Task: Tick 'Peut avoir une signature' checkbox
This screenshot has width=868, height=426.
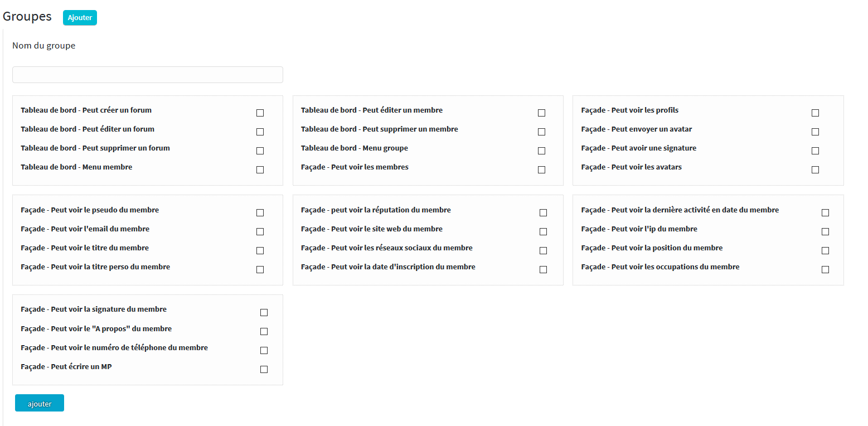Action: point(815,151)
